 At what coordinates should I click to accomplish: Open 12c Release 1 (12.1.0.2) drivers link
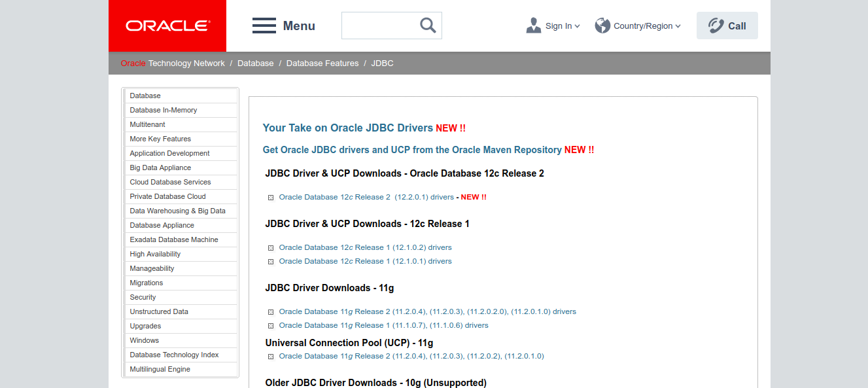[365, 247]
